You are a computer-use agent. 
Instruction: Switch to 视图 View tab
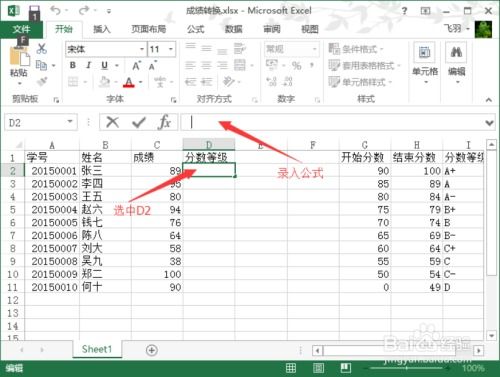click(x=310, y=29)
